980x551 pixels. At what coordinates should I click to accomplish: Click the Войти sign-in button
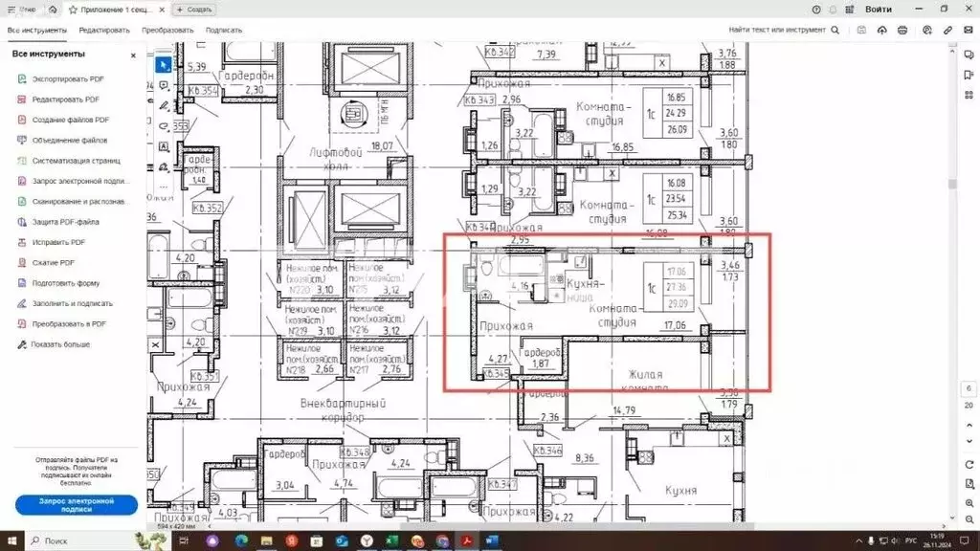coord(878,9)
